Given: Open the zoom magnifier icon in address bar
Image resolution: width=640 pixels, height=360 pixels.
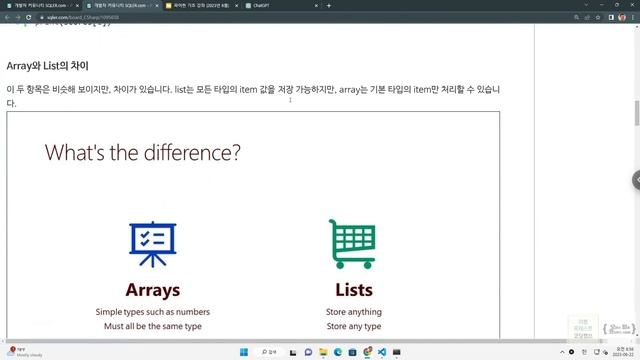Looking at the screenshot, I should coord(576,18).
